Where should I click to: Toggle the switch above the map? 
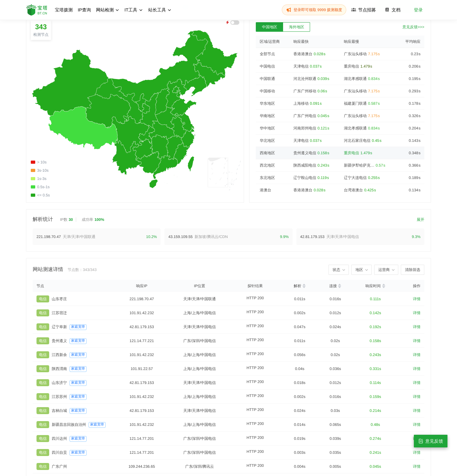click(x=235, y=23)
